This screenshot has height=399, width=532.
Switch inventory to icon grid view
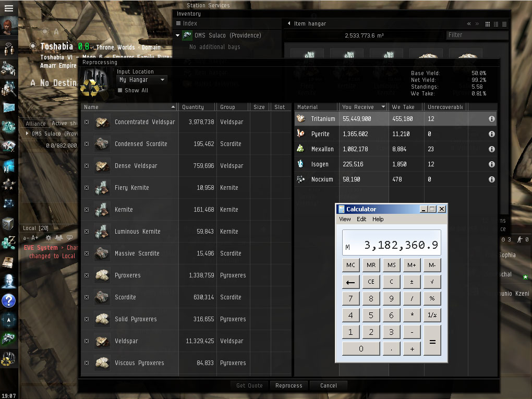click(488, 24)
